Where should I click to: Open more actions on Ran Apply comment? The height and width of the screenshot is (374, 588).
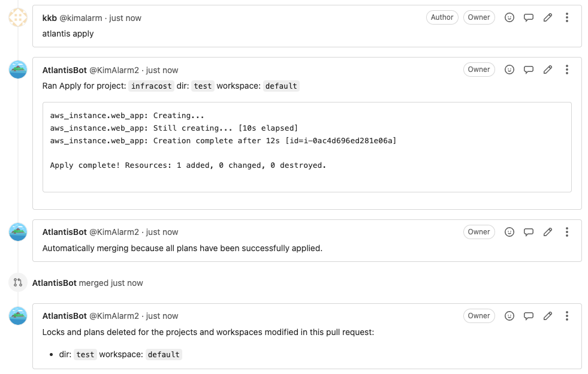(566, 70)
